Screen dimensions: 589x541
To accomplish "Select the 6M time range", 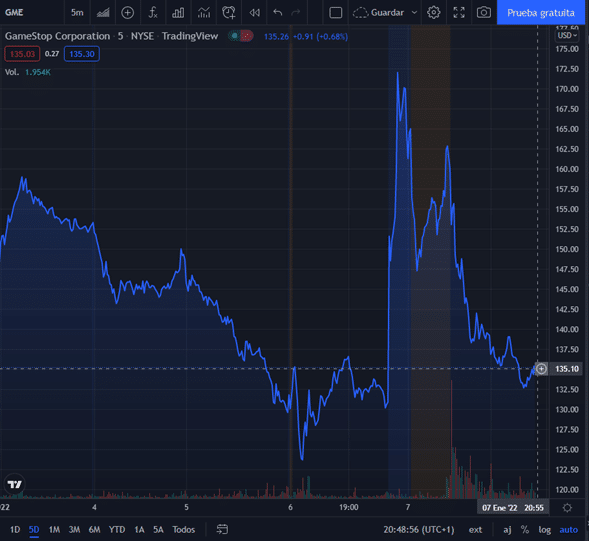I will click(x=94, y=529).
